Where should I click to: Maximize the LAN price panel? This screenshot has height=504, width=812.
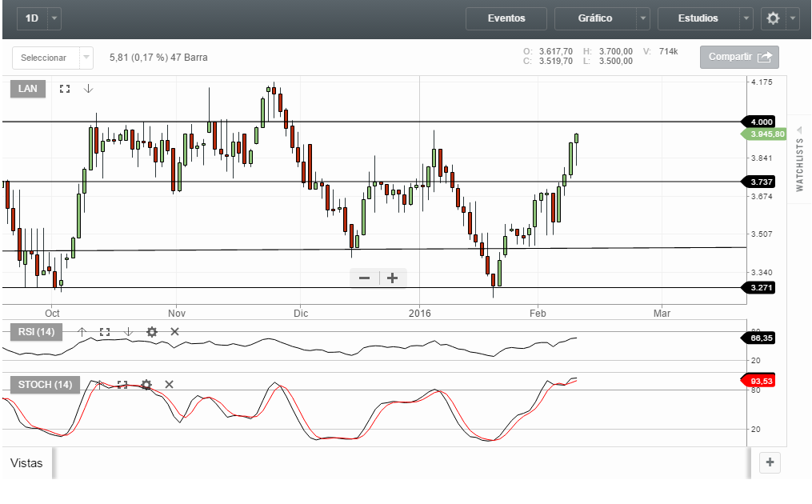pyautogui.click(x=65, y=89)
